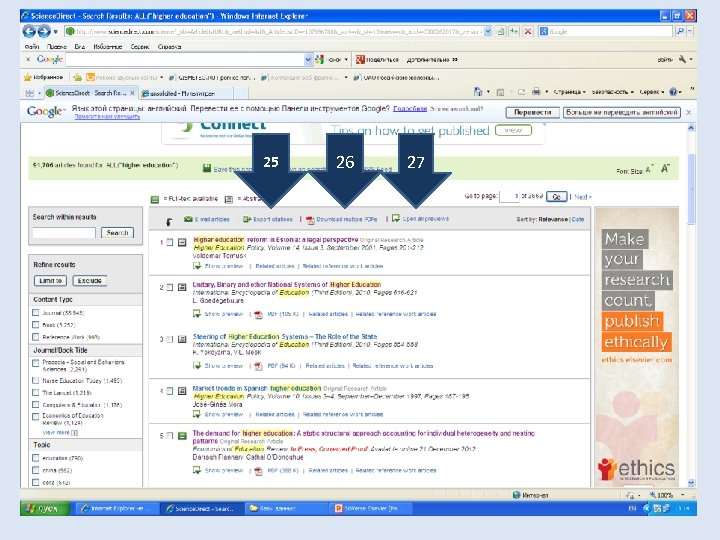Tick the checkbox for result 3
This screenshot has height=540, width=720.
click(x=170, y=339)
